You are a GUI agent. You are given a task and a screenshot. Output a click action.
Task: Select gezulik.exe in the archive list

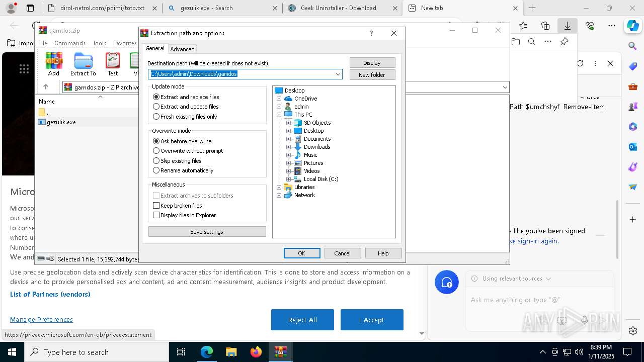click(x=61, y=122)
